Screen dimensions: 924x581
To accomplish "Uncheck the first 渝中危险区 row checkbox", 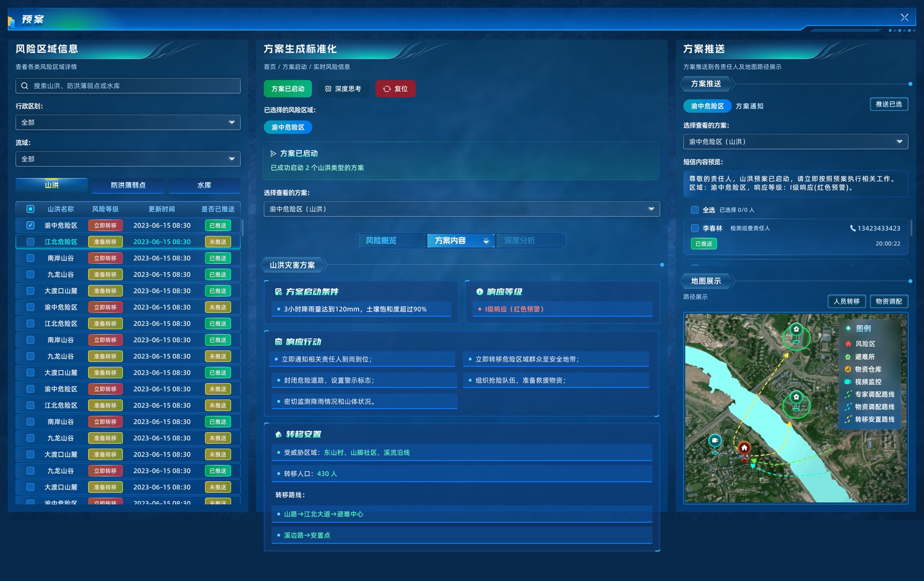I will point(30,225).
